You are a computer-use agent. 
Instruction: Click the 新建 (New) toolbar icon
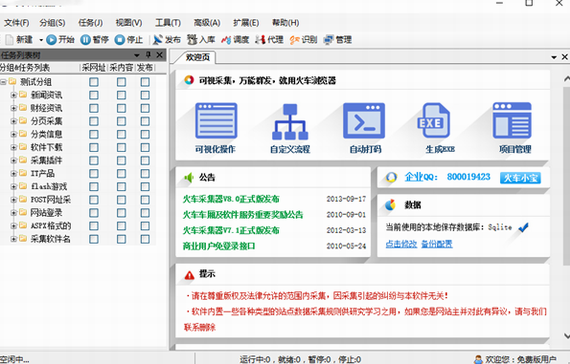[9, 39]
